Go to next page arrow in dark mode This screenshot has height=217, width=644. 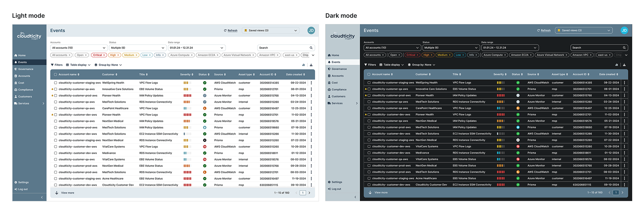623,193
